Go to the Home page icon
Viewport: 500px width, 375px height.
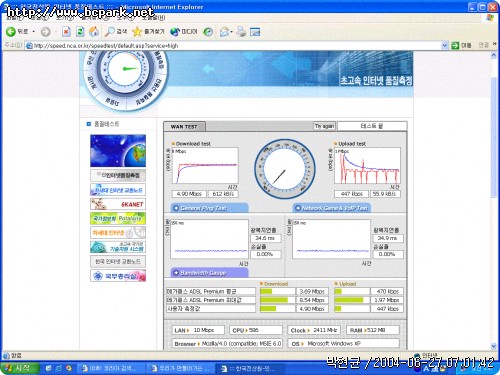click(x=94, y=32)
